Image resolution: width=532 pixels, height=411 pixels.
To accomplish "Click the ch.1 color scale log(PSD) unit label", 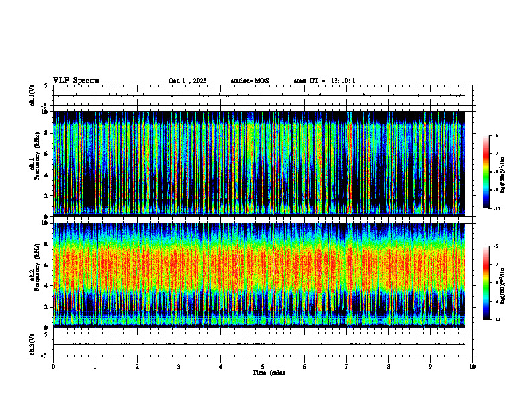I will (503, 175).
